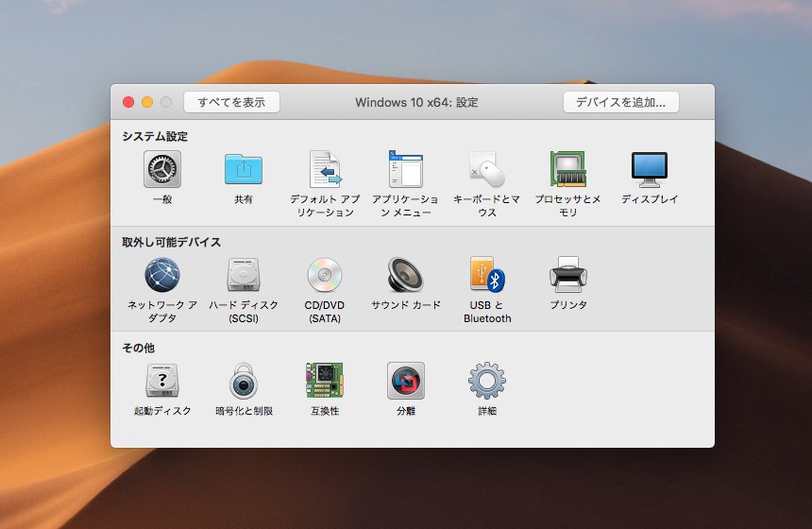Open the プリンタ (Printer) settings
Viewport: 812px width, 529px height.
[568, 275]
